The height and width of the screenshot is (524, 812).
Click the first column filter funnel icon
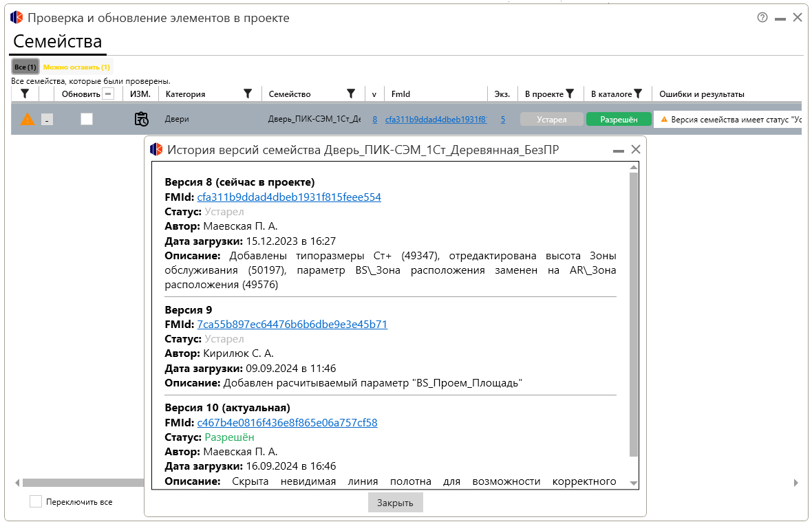pos(25,94)
